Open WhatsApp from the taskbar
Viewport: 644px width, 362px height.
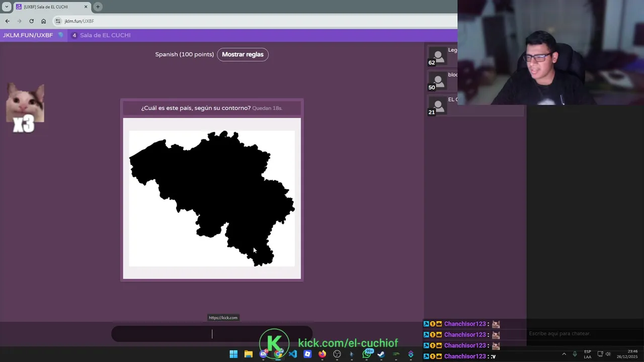click(x=367, y=354)
